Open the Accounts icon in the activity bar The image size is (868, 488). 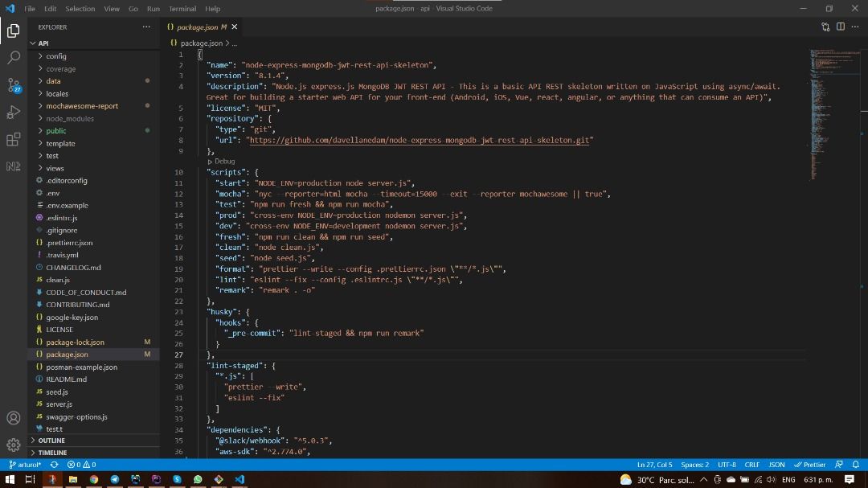[x=14, y=417]
